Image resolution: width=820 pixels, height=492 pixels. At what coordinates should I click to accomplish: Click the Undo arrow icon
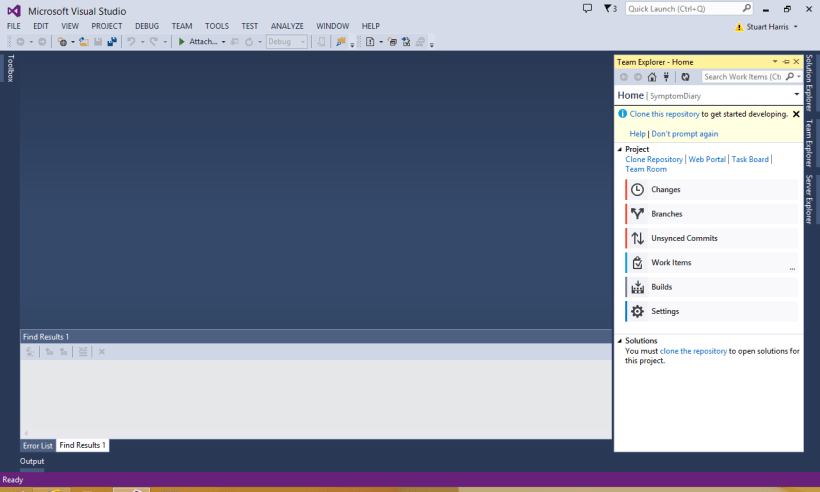[x=131, y=42]
